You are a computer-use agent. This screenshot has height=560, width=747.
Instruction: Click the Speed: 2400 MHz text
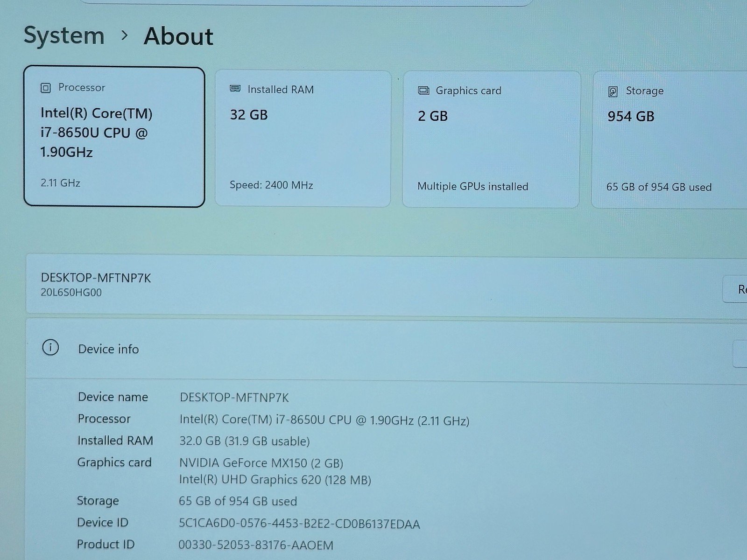(x=271, y=185)
